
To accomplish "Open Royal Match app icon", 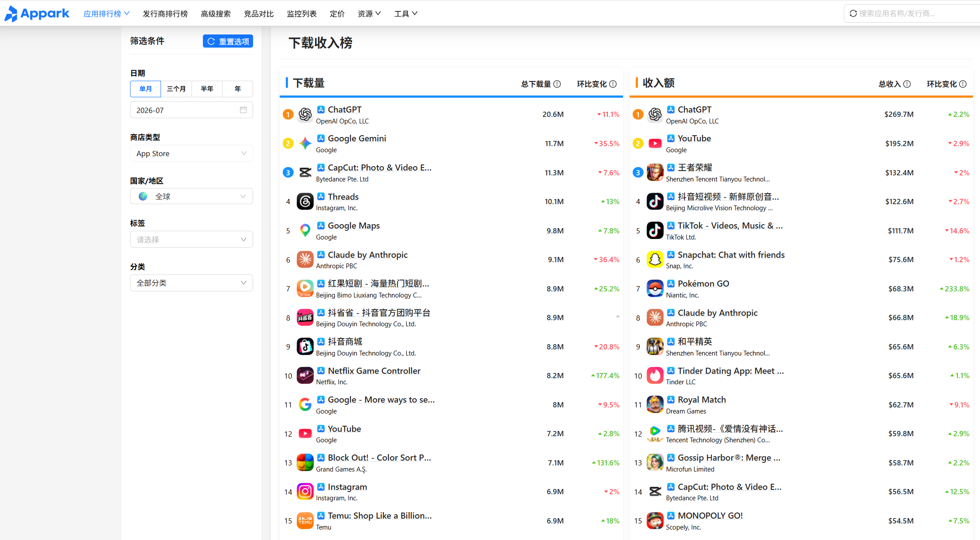I will (655, 405).
